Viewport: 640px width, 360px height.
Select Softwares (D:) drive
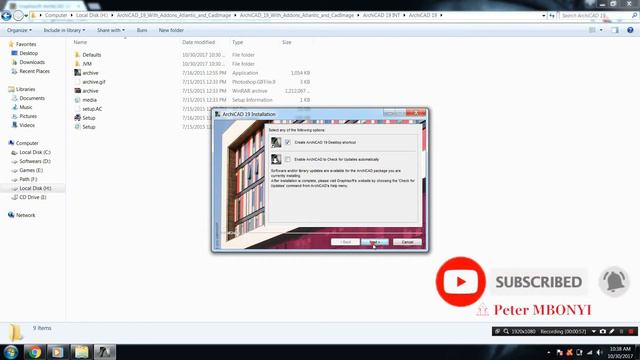click(35, 161)
